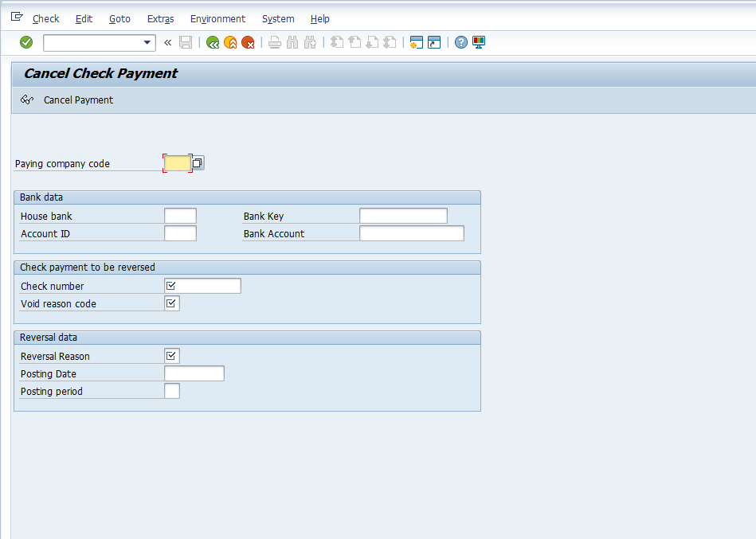Click the Paying company code label
The image size is (756, 539).
[62, 164]
